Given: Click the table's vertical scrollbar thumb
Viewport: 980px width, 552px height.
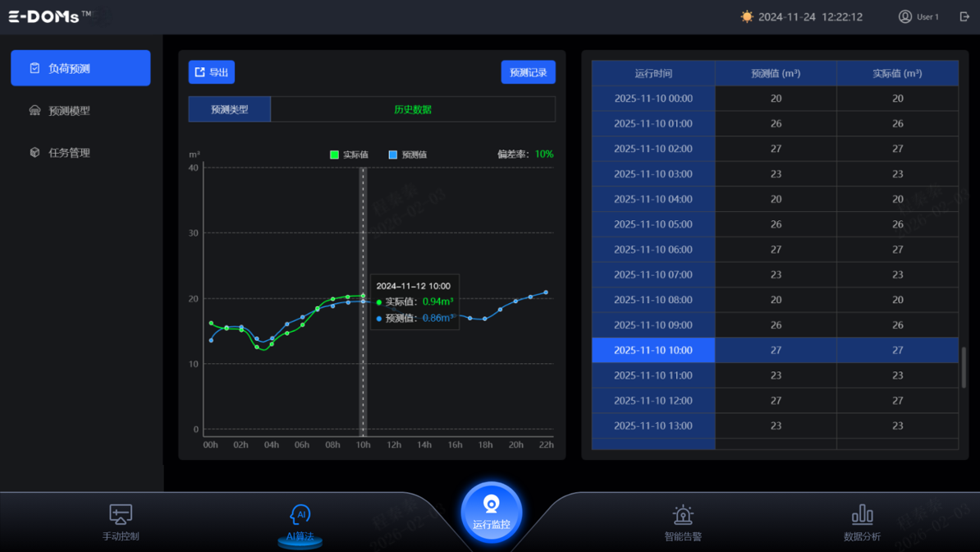Looking at the screenshot, I should [964, 367].
